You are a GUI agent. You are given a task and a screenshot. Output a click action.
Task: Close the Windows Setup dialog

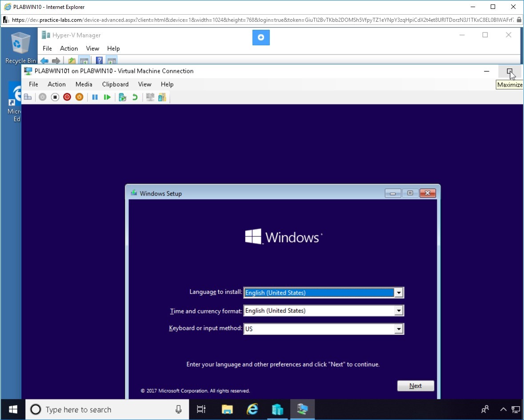pos(428,193)
